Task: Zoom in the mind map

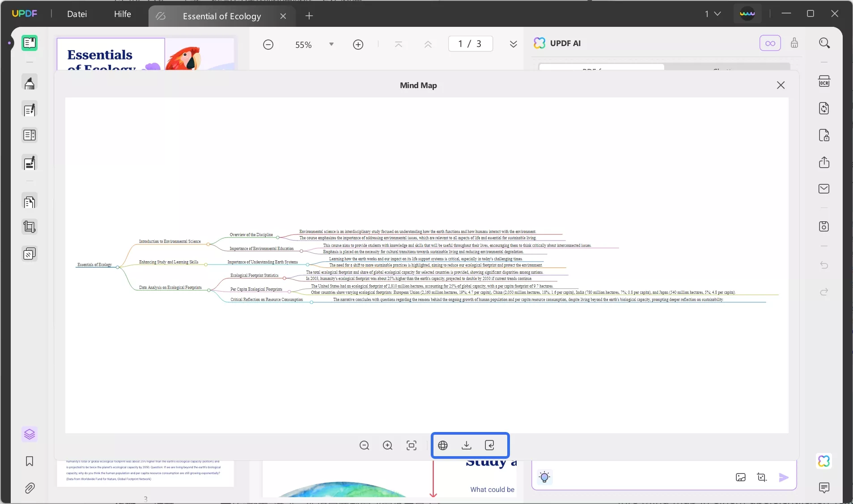Action: click(x=387, y=445)
